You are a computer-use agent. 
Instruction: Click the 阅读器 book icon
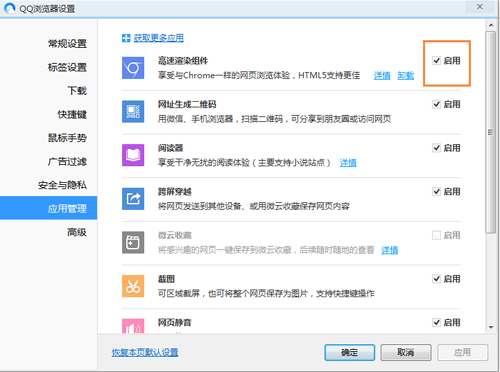(x=133, y=155)
